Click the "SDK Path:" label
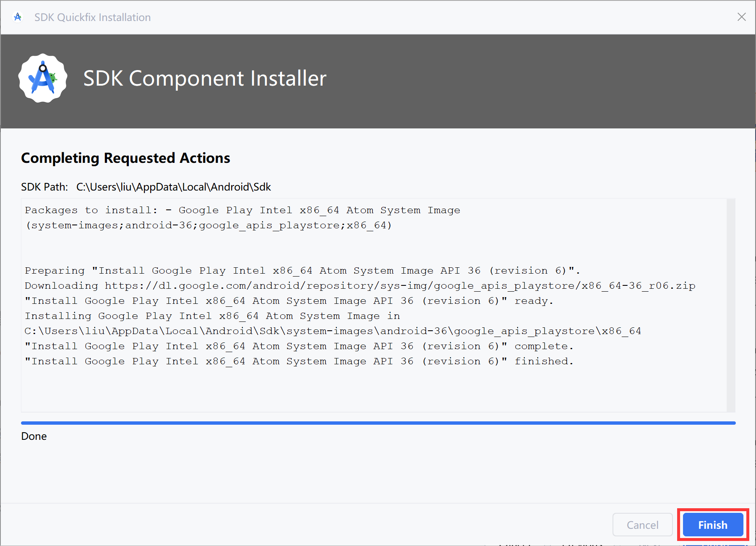 (x=44, y=187)
